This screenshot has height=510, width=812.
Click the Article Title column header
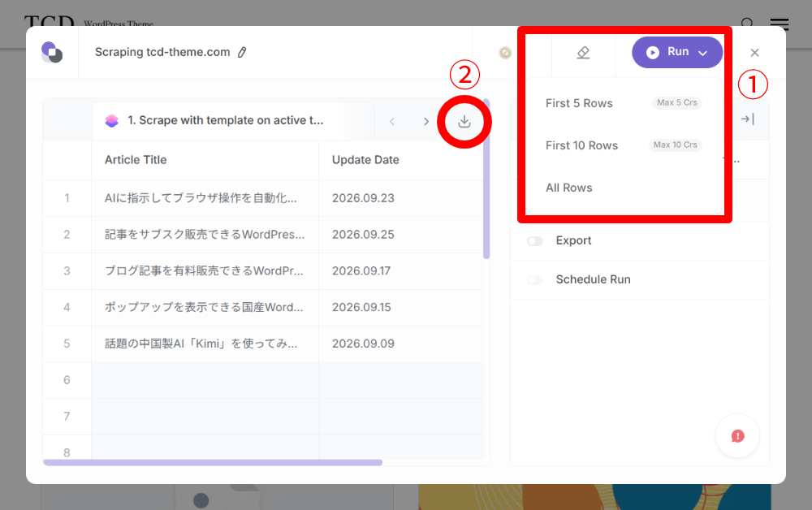click(x=205, y=160)
